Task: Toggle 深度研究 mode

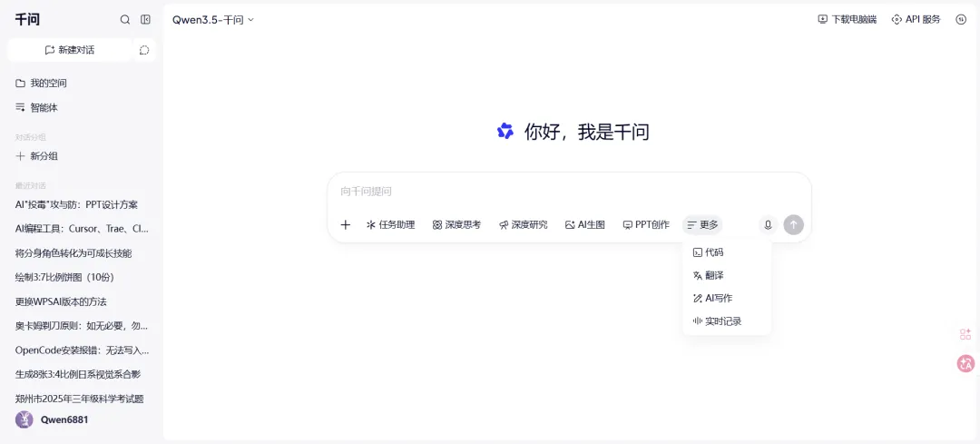Action: click(x=524, y=224)
